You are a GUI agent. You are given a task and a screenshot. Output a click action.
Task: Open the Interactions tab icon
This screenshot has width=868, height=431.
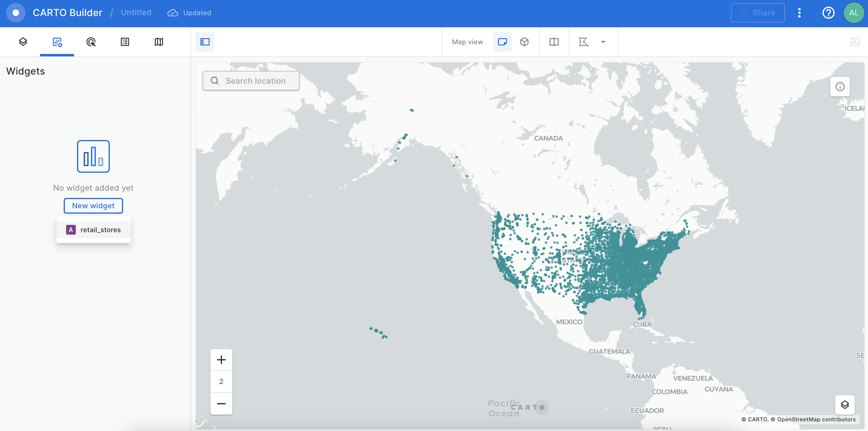[91, 42]
